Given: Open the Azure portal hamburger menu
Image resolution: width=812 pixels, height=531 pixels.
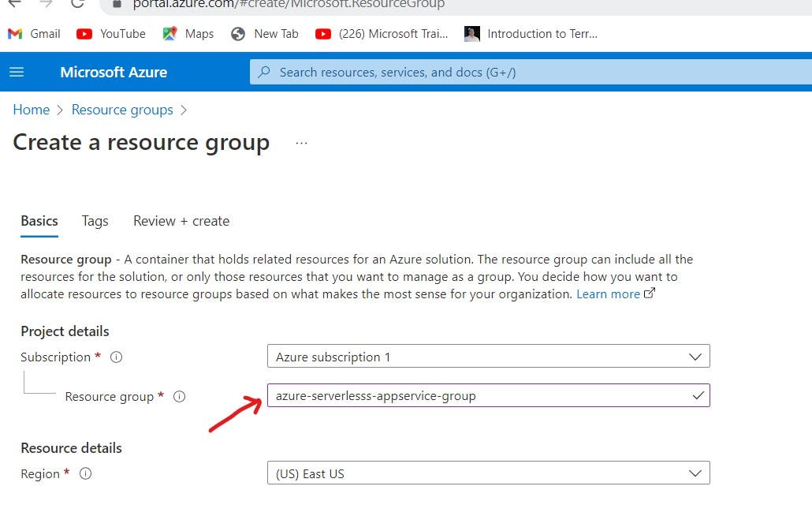Looking at the screenshot, I should tap(17, 72).
